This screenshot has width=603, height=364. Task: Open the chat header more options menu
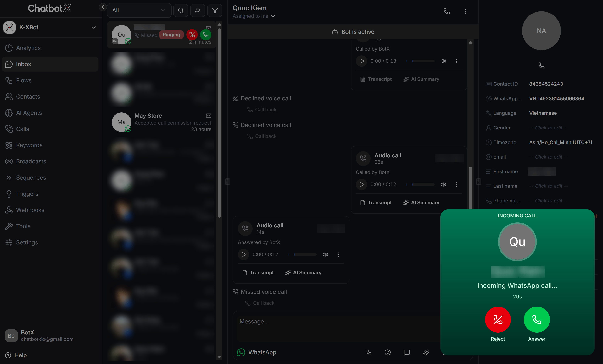465,11
